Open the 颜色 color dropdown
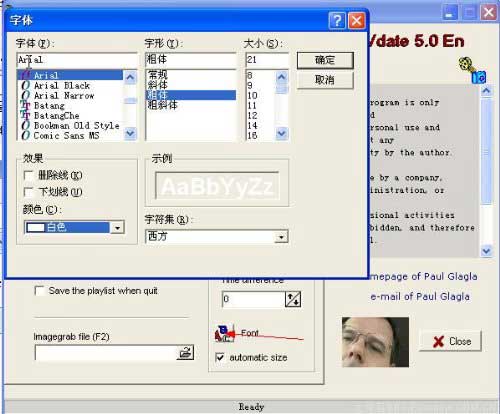This screenshot has width=500, height=414. tap(117, 228)
